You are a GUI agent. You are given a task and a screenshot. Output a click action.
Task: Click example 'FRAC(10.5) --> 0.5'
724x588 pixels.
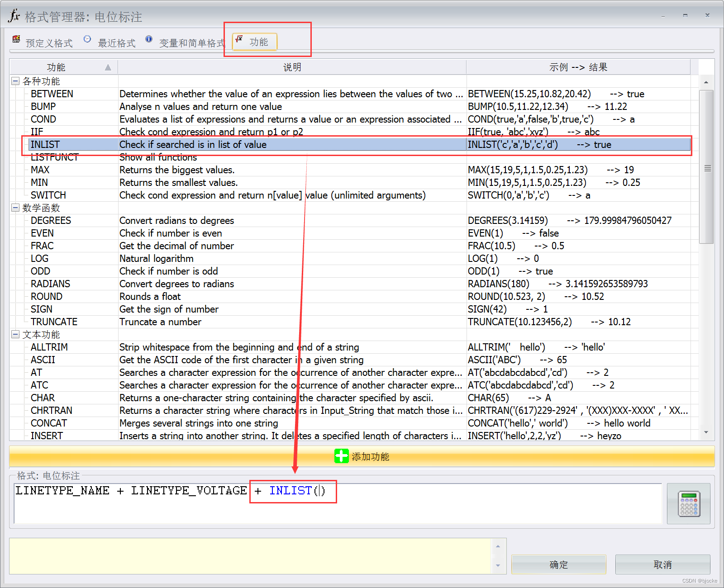[x=516, y=246]
